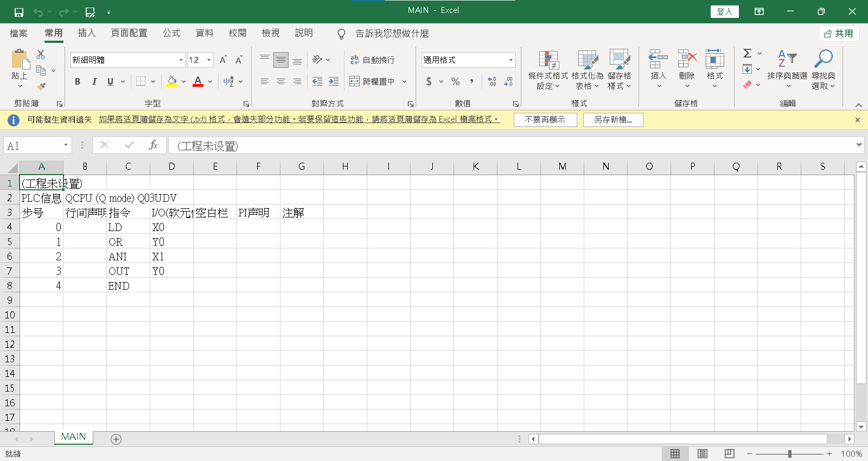Add a new sheet with plus icon

point(116,439)
